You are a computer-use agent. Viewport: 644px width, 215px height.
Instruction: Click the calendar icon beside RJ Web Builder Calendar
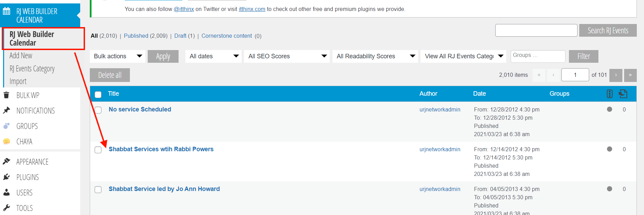click(7, 11)
